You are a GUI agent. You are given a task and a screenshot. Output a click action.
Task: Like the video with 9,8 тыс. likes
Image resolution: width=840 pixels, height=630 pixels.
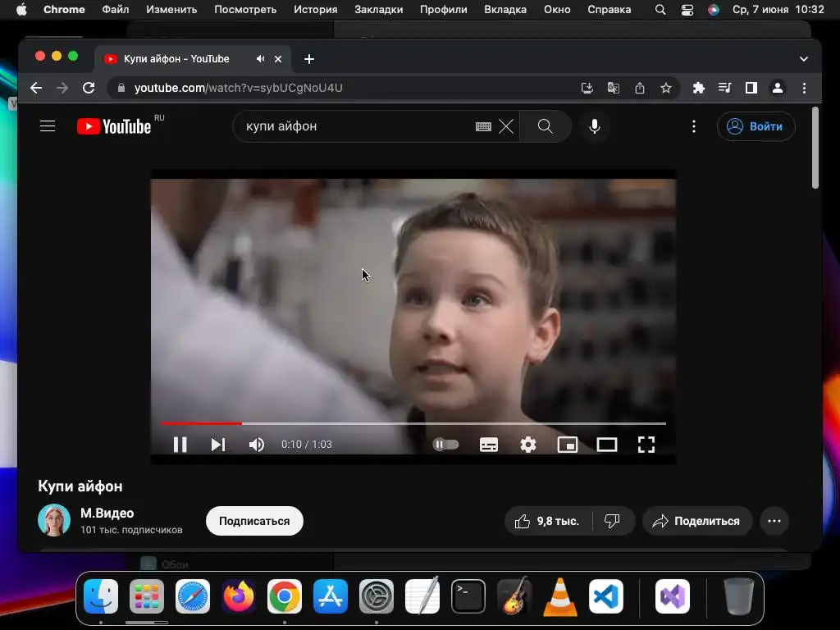[x=547, y=521]
